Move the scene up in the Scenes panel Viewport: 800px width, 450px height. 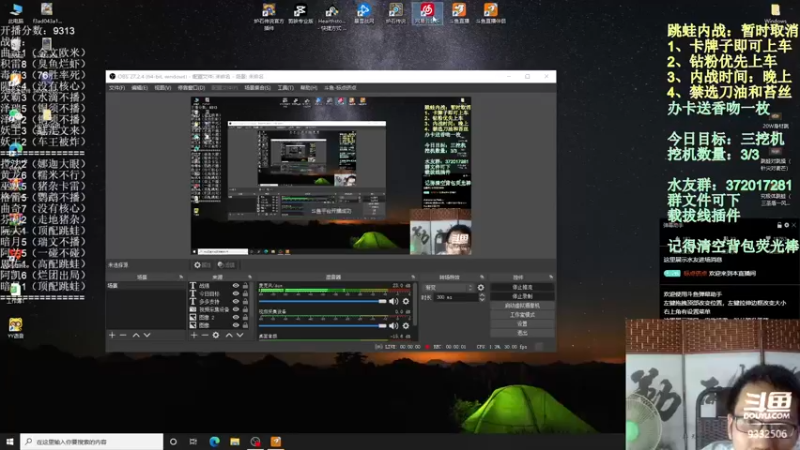coord(136,335)
